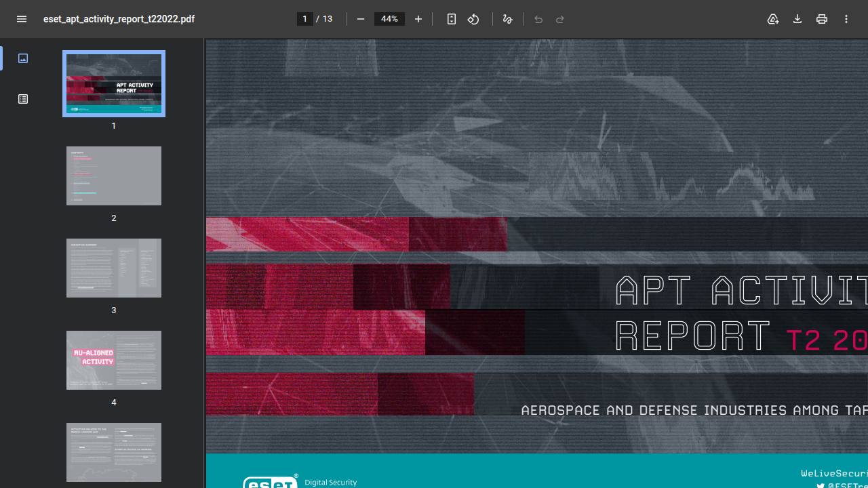Image resolution: width=868 pixels, height=488 pixels.
Task: Click the APT ACTIVITY title text
Action: (741, 290)
